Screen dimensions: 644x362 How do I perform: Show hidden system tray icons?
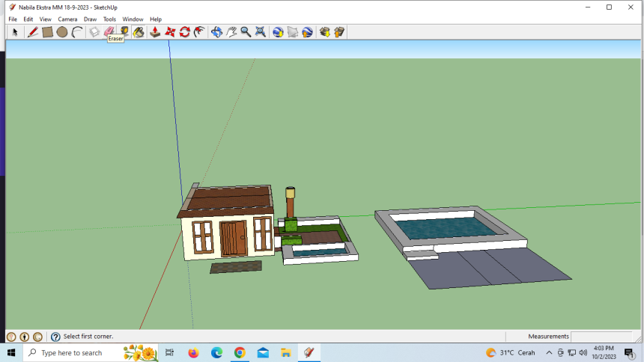[550, 352]
